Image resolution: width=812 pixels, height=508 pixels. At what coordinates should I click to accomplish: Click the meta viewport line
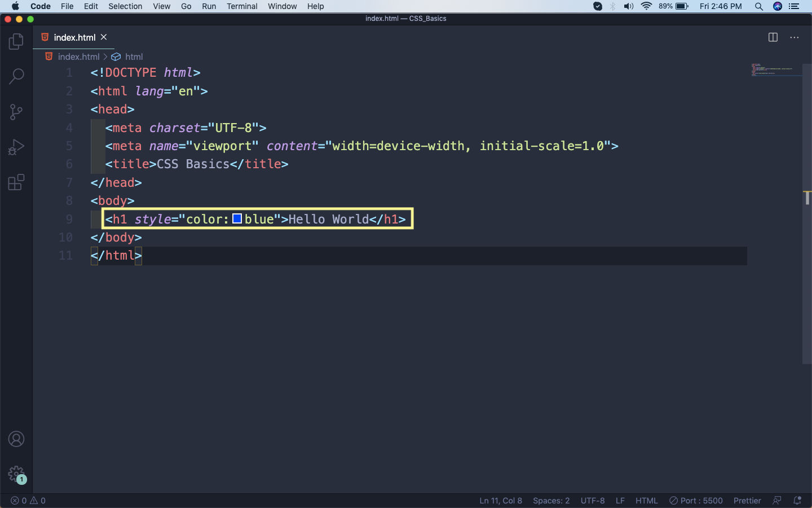click(361, 146)
